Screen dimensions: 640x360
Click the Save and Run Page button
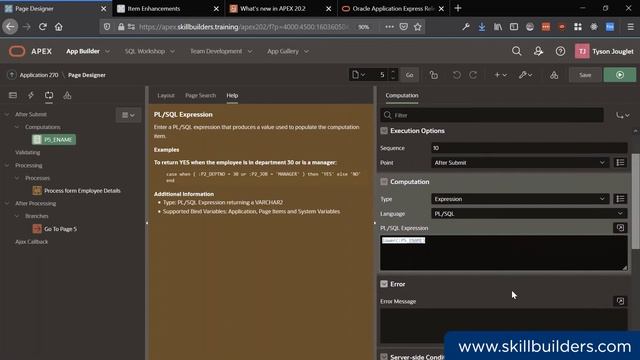[620, 75]
